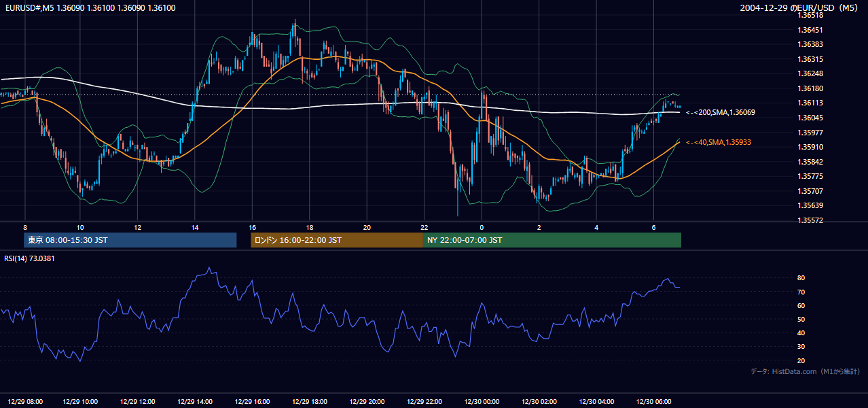Screen dimensions: 868x408
Task: Click RSI axis level 50
Action: click(801, 319)
